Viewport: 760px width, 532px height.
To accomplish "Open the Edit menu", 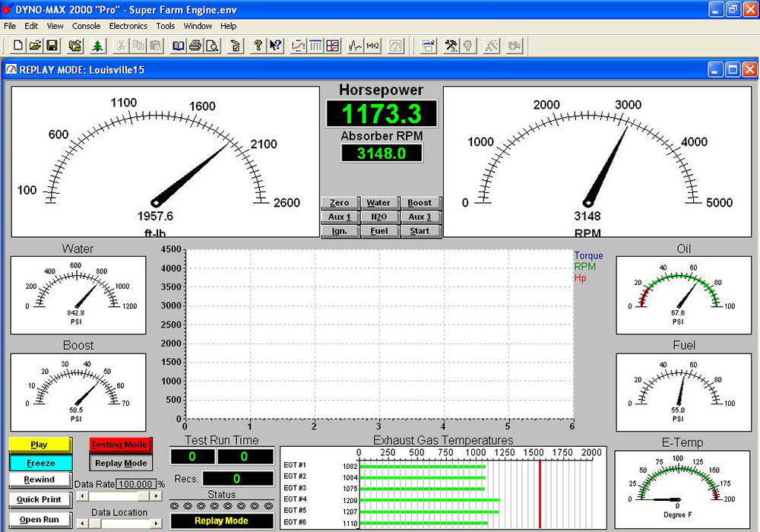I will coord(31,26).
